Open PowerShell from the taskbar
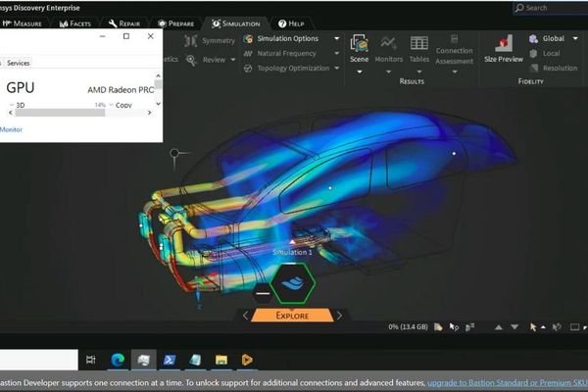This screenshot has height=392, width=588. 170,360
